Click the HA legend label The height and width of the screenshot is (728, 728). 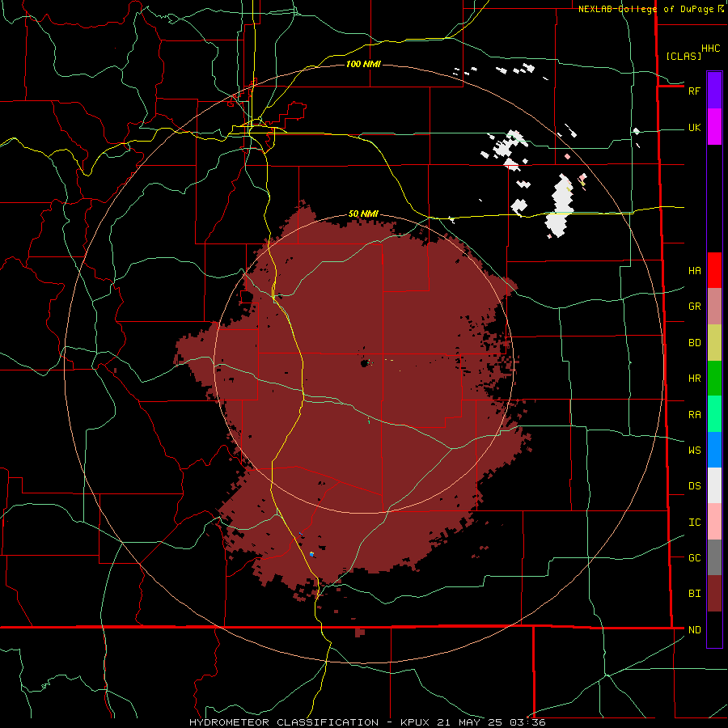[694, 270]
